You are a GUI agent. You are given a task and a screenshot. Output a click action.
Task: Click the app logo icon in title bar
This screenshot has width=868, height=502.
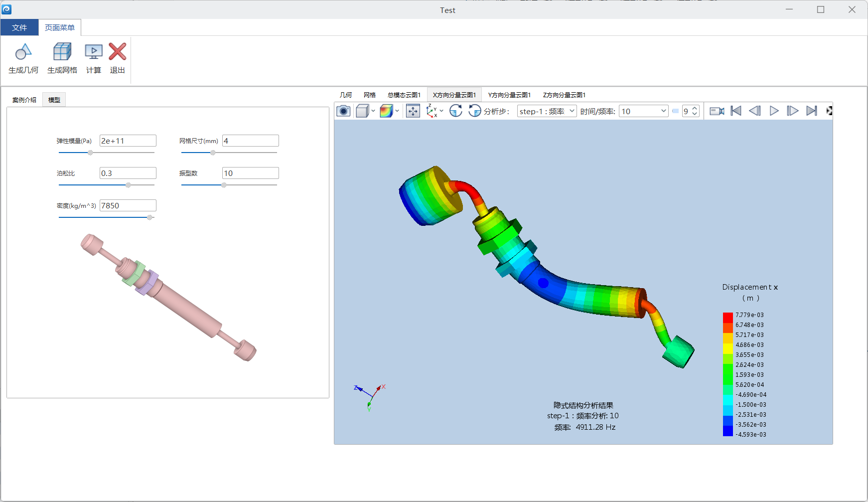(6, 9)
